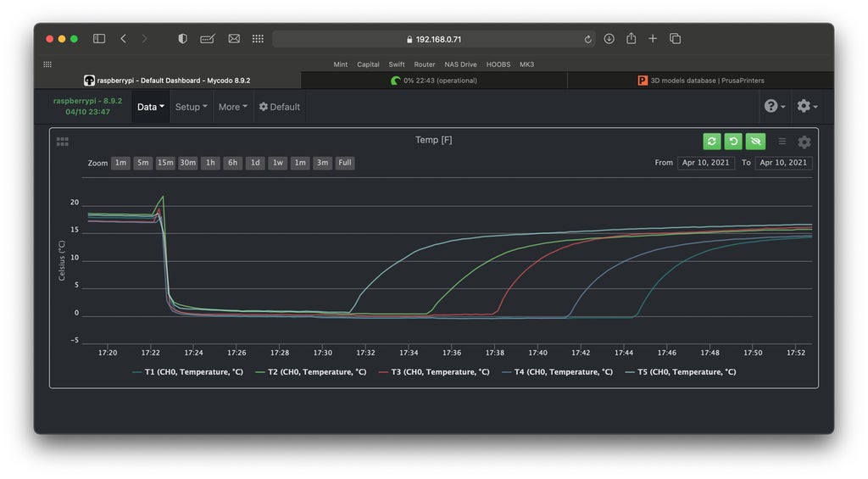Click the From date input field
The width and height of the screenshot is (868, 479).
705,163
